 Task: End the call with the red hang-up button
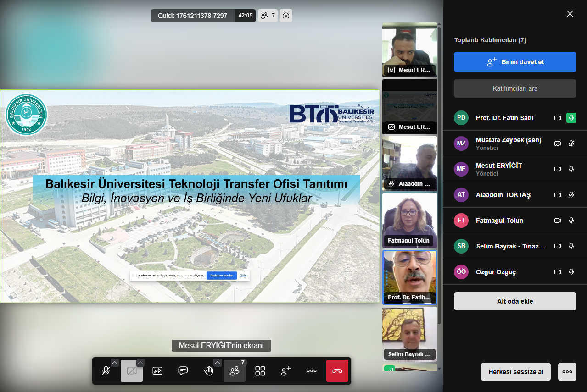[x=337, y=371]
